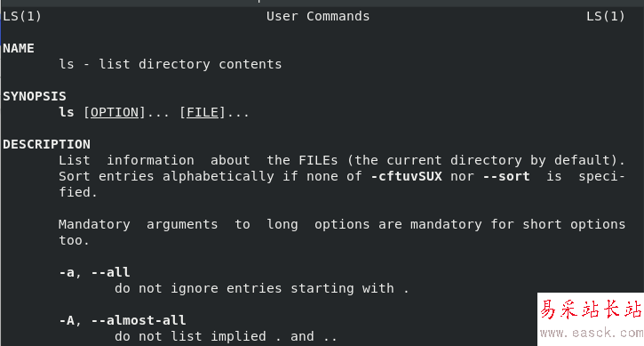Click the bold ls command in synopsis
644x346 pixels.
tap(67, 112)
